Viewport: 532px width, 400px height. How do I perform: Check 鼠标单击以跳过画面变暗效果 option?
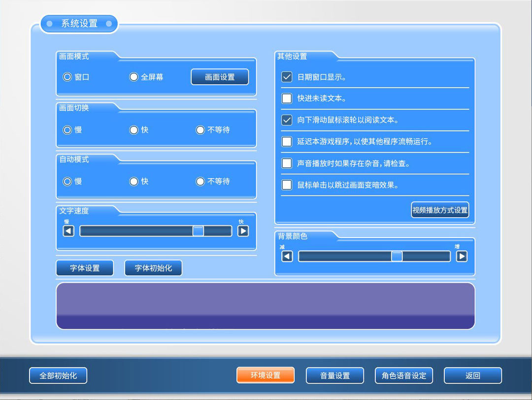tap(286, 185)
